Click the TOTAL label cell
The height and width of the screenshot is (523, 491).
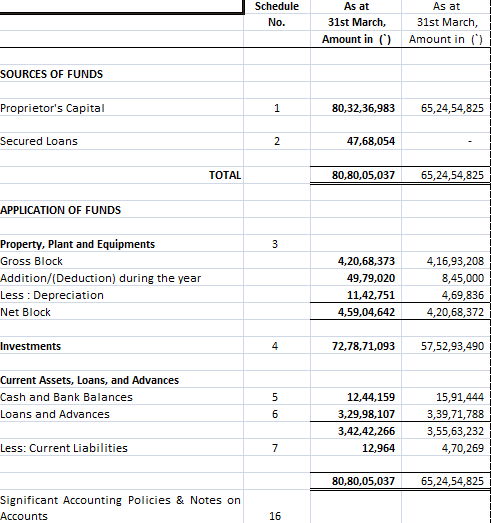121,175
